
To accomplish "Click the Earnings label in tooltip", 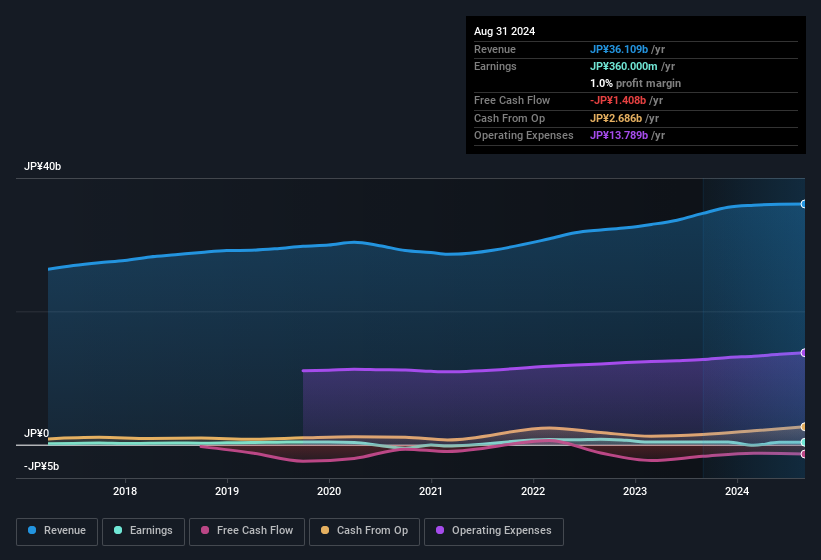I will 495,66.
